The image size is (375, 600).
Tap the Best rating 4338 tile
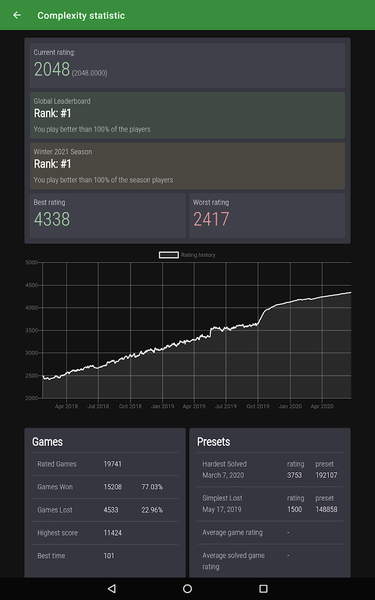[108, 215]
